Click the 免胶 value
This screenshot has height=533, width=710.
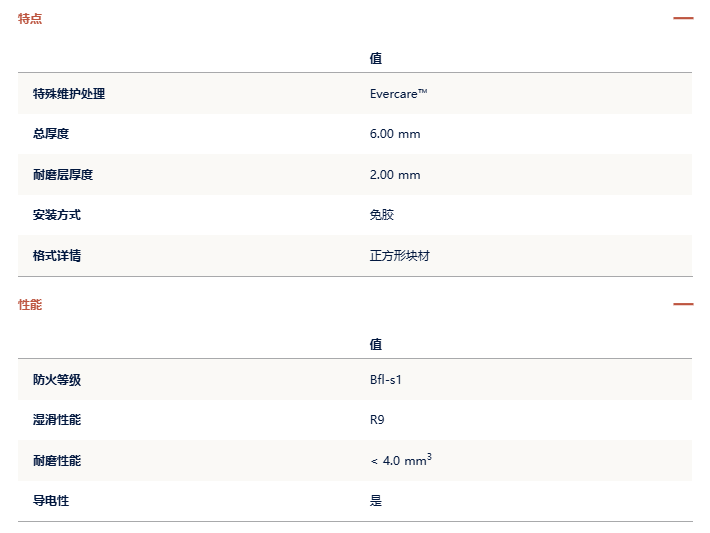click(382, 215)
